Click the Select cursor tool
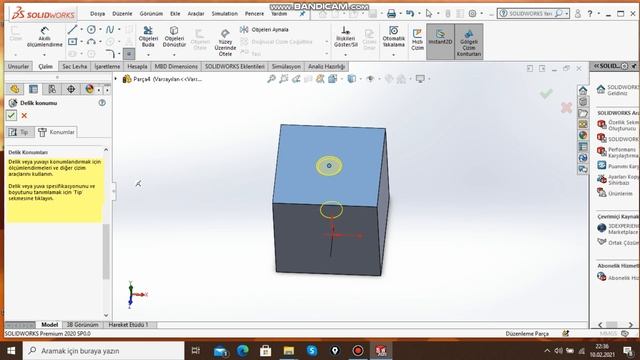The height and width of the screenshot is (360, 640). point(429,14)
